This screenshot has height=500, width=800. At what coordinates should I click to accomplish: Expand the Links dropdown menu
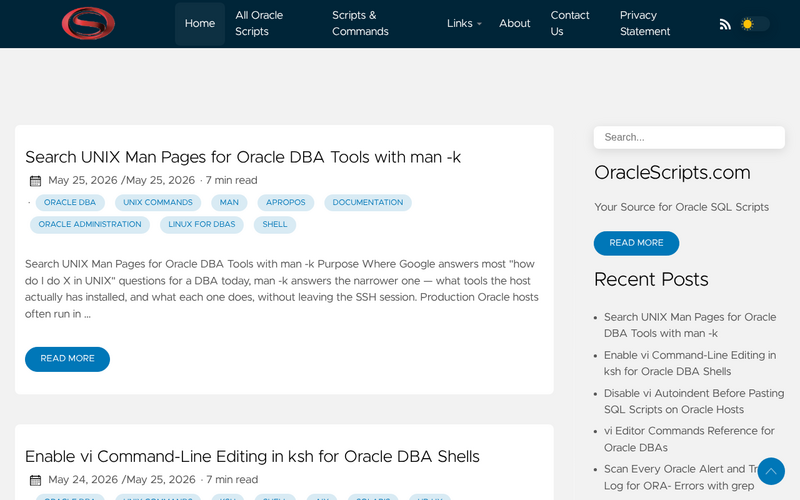coord(464,23)
